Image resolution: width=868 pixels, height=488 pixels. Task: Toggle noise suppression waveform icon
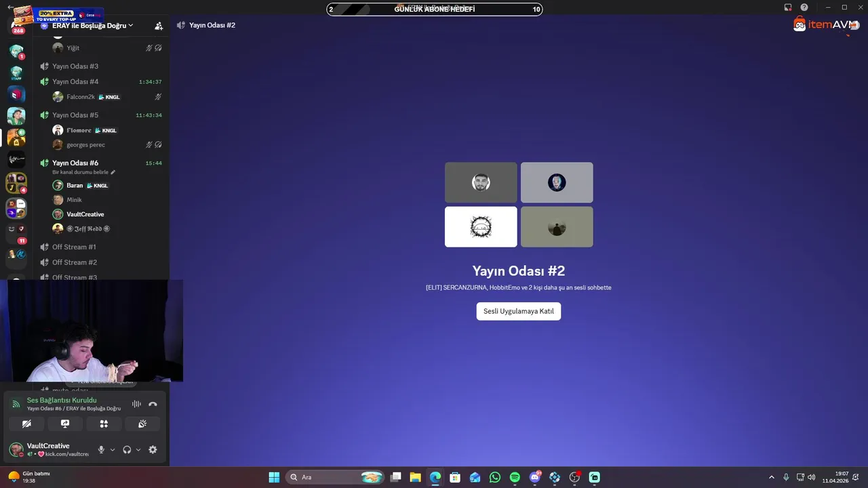tap(136, 404)
